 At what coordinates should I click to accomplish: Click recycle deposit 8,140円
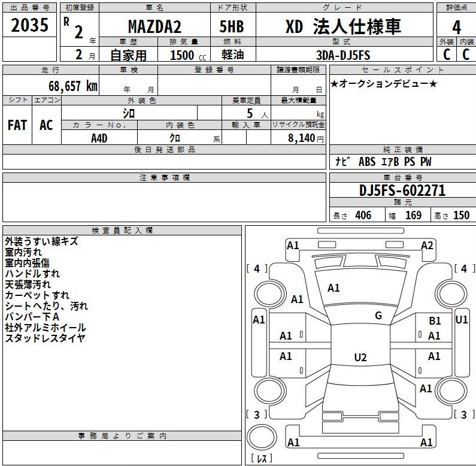[306, 138]
